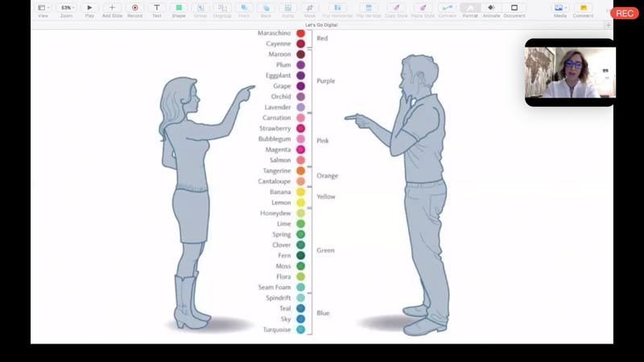Toggle the Format inspector panel
The width and height of the screenshot is (644, 362).
(x=470, y=8)
